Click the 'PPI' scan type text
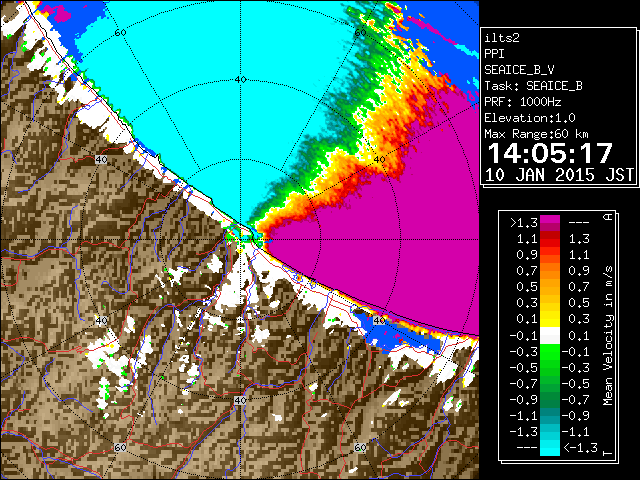The image size is (640, 480). (494, 54)
